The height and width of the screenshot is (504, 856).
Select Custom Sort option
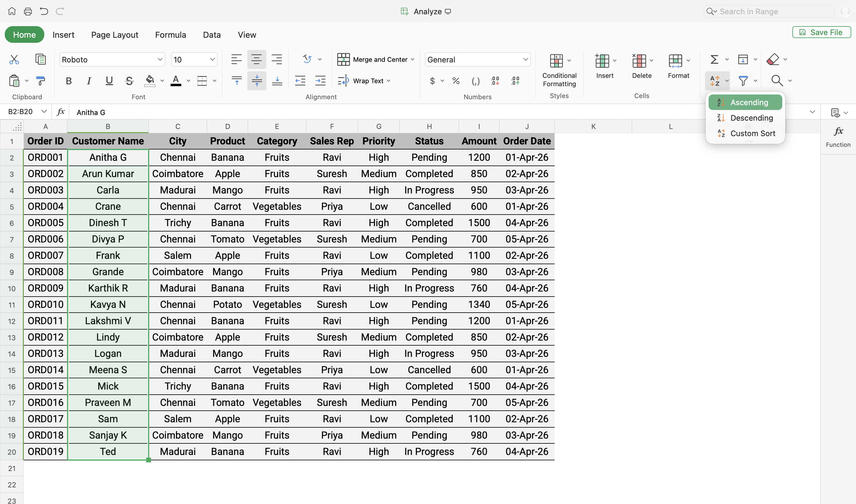coord(752,133)
